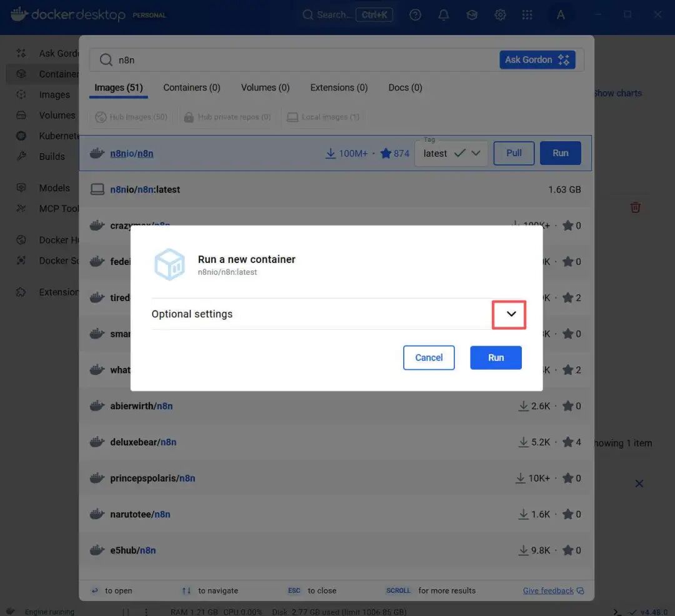Click the laptop icon of n8nio/n8n:latest row
Viewport: 675px width, 616px height.
coord(97,189)
